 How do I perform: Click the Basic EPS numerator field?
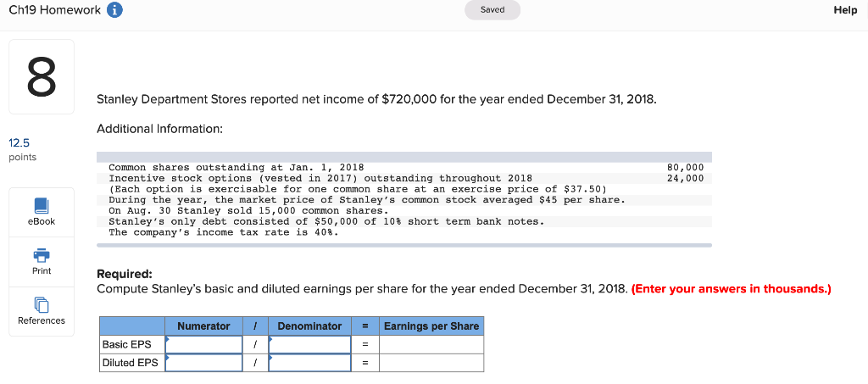203,344
